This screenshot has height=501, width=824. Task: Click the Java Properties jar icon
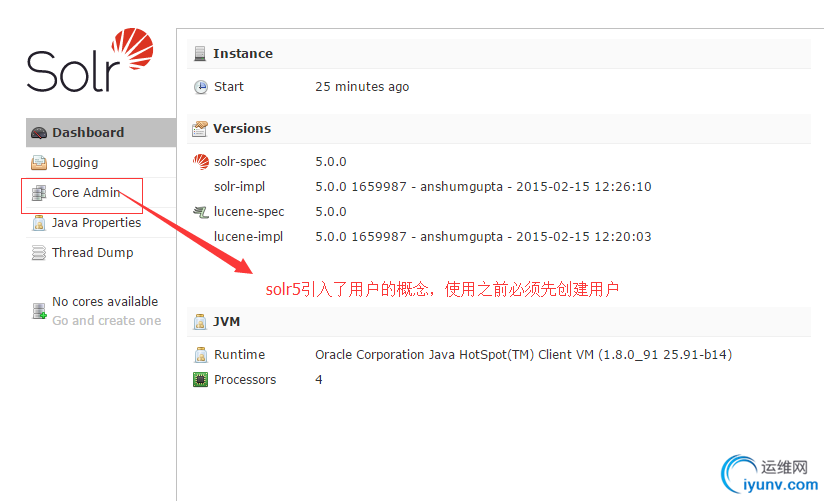(x=38, y=223)
